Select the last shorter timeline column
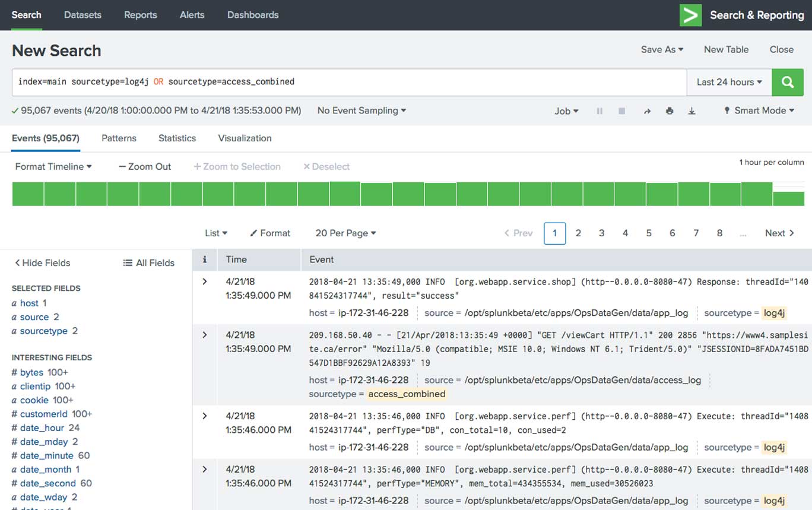This screenshot has height=510, width=812. (788, 198)
